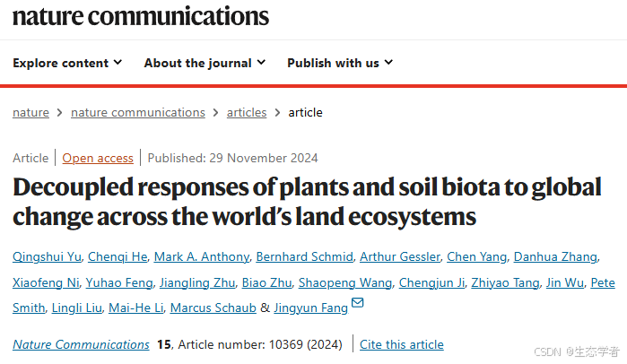Viewport: 627px width, 364px height.
Task: Go to the nature breadcrumb link
Action: pyautogui.click(x=30, y=112)
